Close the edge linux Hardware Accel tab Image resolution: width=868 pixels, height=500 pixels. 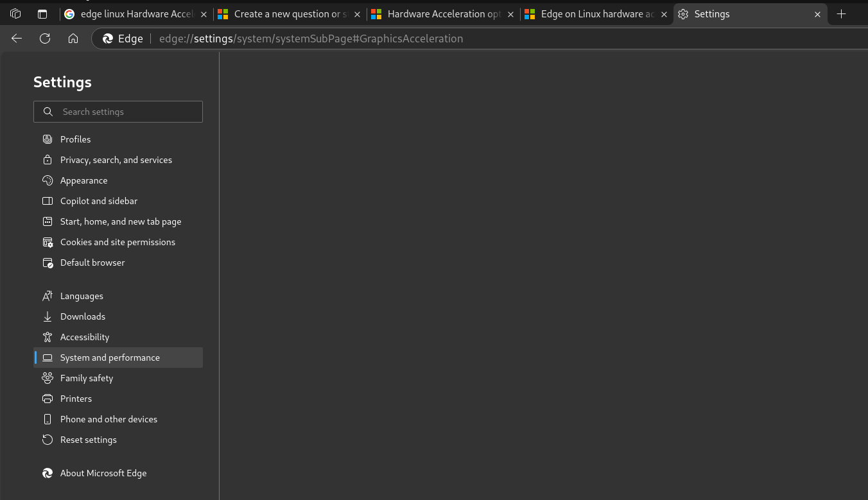click(x=204, y=14)
